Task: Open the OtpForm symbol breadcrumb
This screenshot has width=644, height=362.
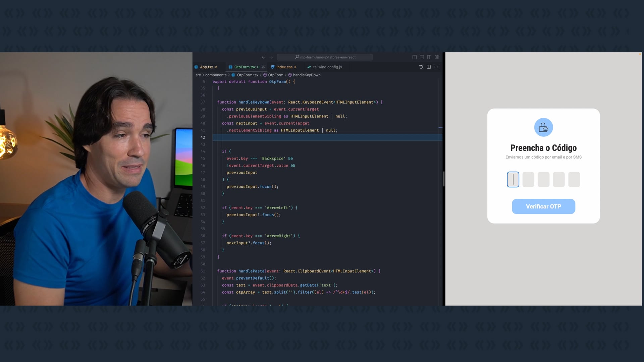Action: click(x=275, y=75)
